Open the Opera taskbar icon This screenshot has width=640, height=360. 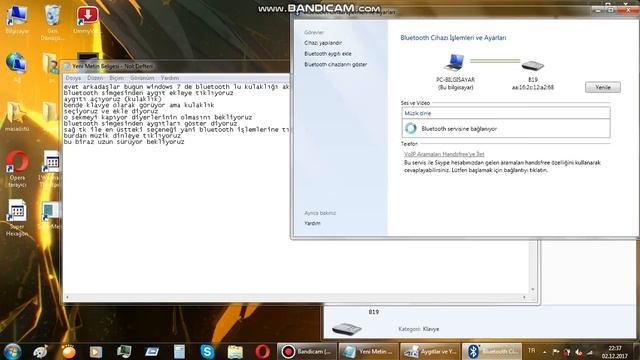262,351
